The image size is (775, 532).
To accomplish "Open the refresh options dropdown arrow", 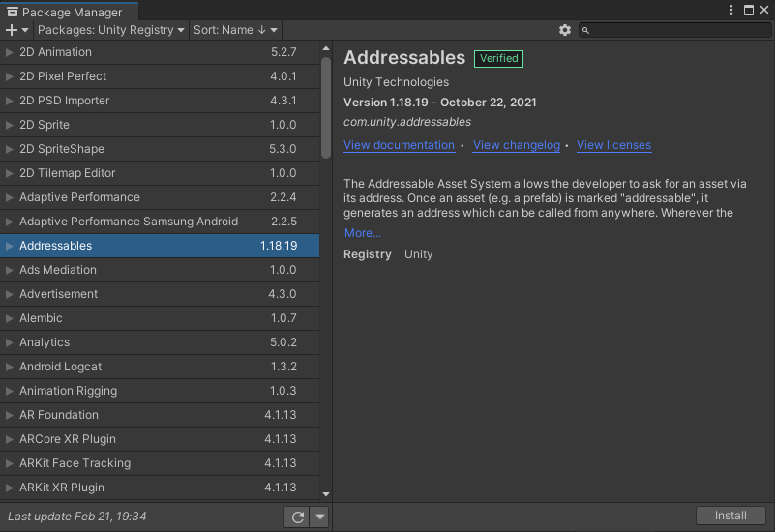I will (x=320, y=517).
